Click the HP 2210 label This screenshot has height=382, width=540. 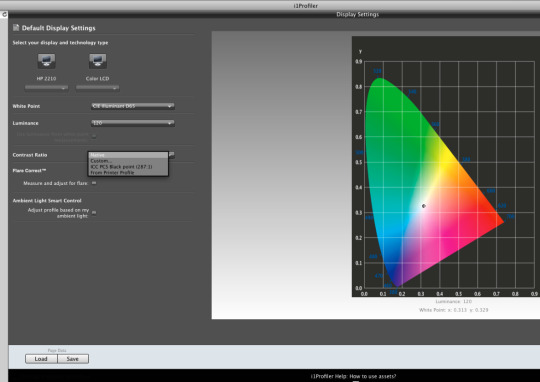(46, 79)
